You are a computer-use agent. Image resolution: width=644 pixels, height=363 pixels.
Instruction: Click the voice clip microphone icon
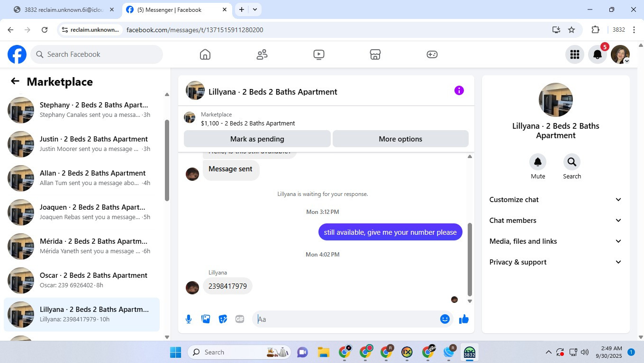[x=189, y=319]
